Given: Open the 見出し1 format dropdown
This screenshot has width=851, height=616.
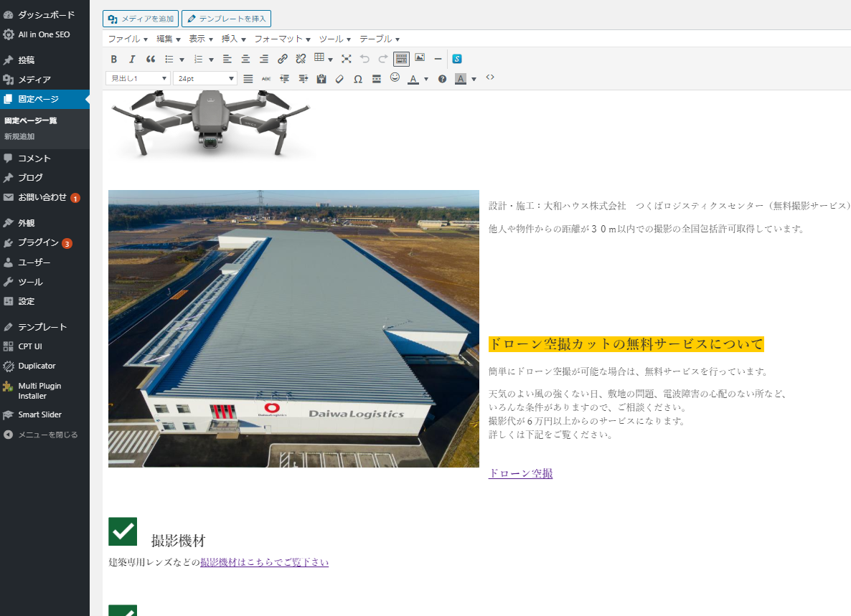Looking at the screenshot, I should 138,79.
